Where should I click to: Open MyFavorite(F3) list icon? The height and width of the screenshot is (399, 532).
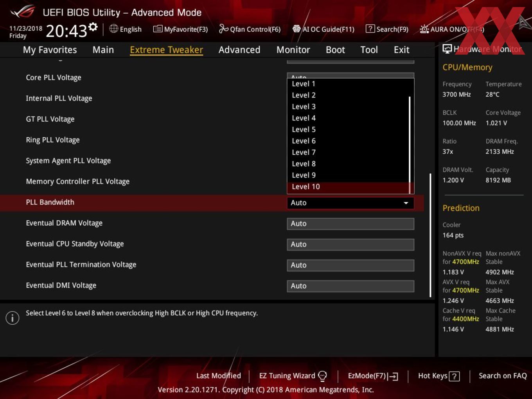tap(158, 29)
